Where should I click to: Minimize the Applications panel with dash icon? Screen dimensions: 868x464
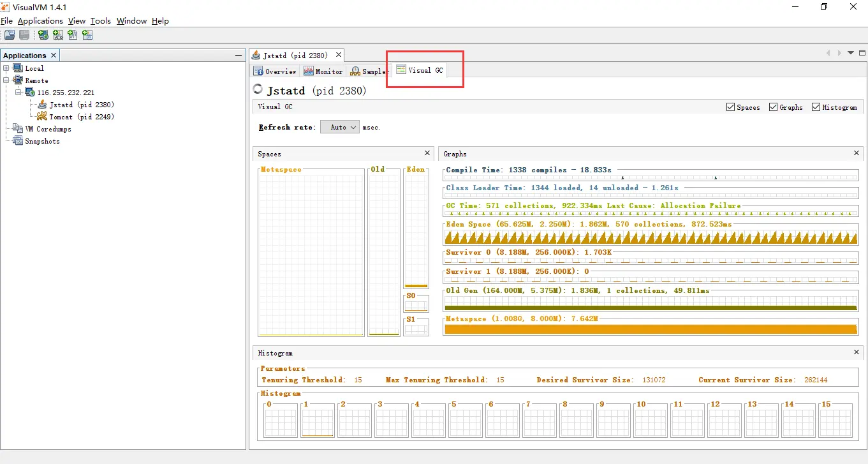point(239,56)
